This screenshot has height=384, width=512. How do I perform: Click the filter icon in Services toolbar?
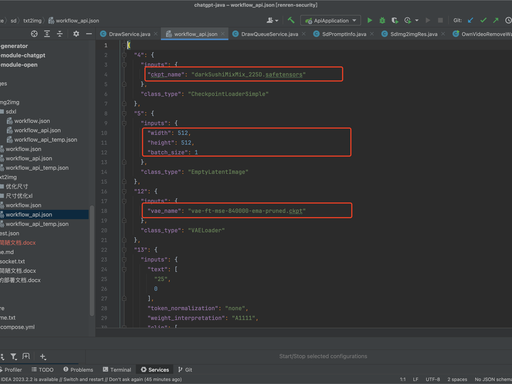point(13,357)
